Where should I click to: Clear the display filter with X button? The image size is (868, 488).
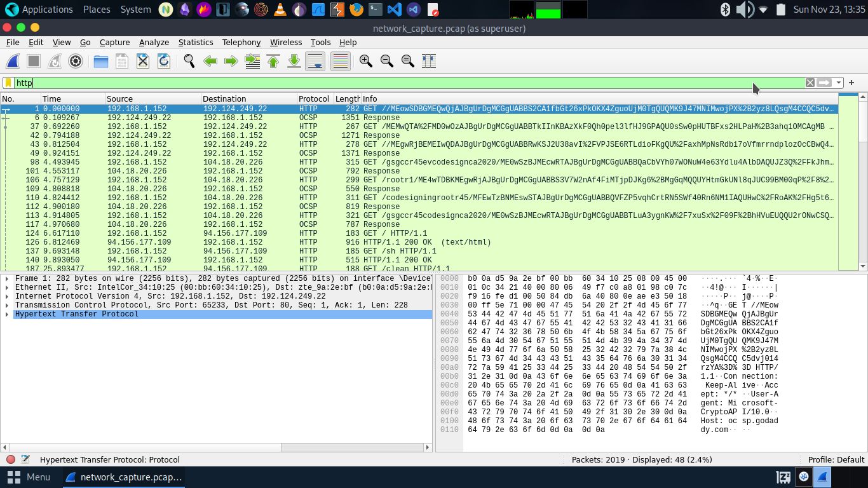810,83
